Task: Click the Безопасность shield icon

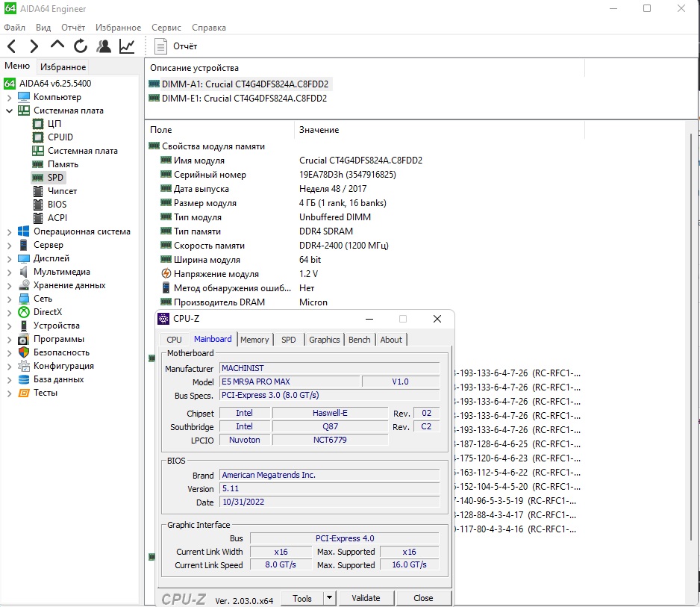Action: [24, 352]
